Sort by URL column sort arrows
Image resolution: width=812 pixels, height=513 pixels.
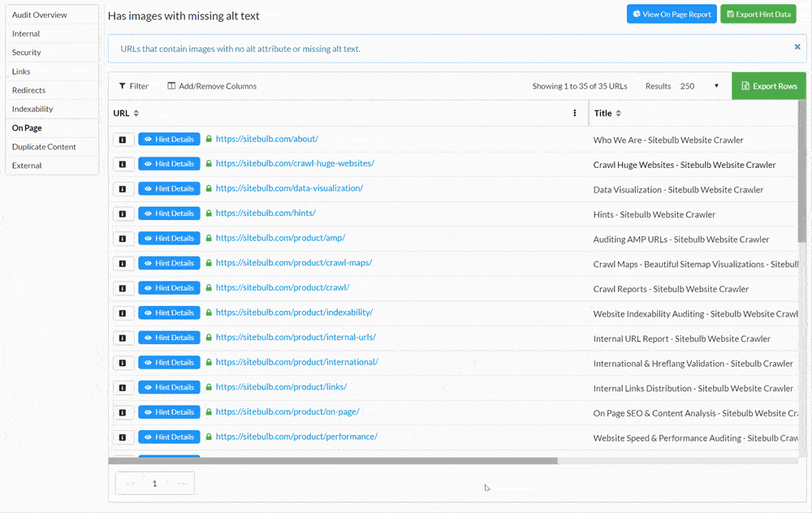[136, 114]
